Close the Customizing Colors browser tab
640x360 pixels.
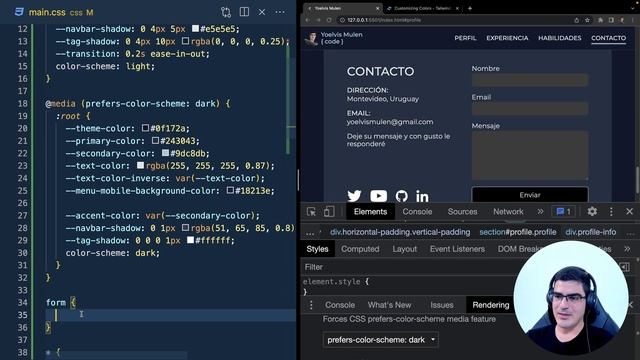tap(457, 8)
